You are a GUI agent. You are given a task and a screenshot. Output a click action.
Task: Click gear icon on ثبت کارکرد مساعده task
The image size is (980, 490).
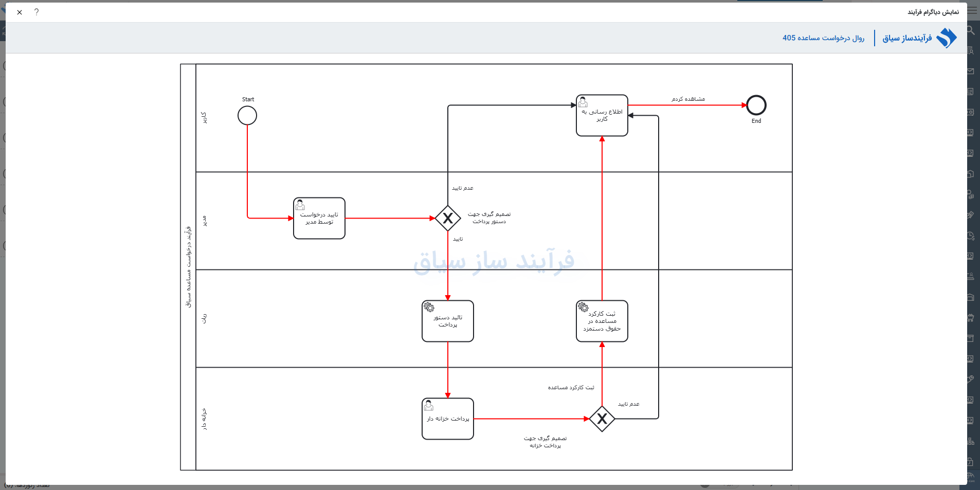[x=583, y=307]
